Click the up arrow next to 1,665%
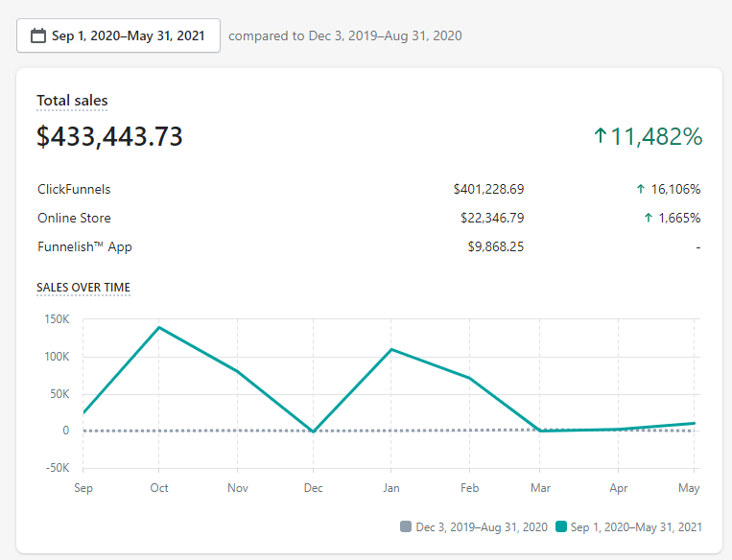 [x=649, y=219]
